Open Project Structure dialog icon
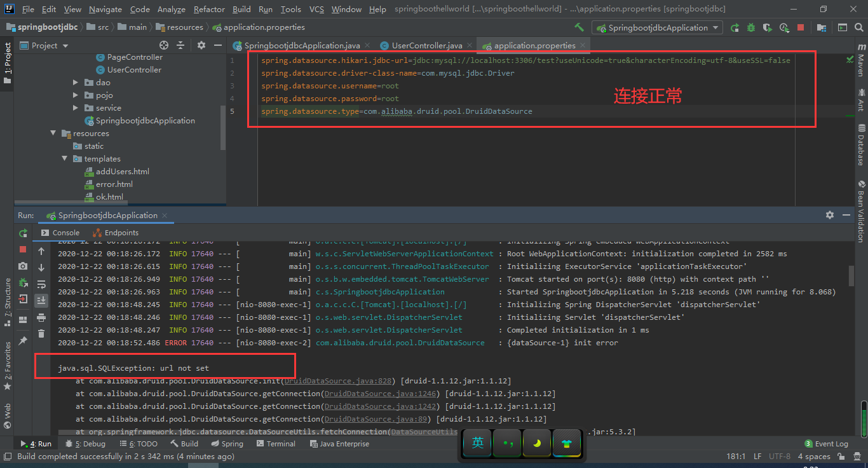868x468 pixels. coord(822,27)
